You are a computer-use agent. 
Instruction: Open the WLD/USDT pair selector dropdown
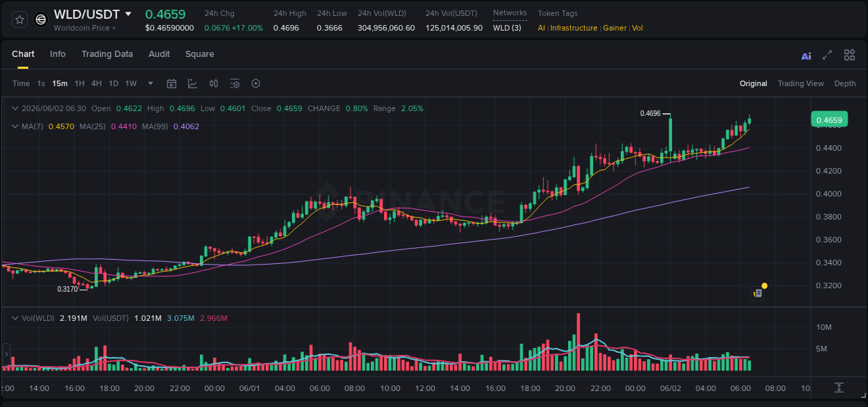click(128, 14)
